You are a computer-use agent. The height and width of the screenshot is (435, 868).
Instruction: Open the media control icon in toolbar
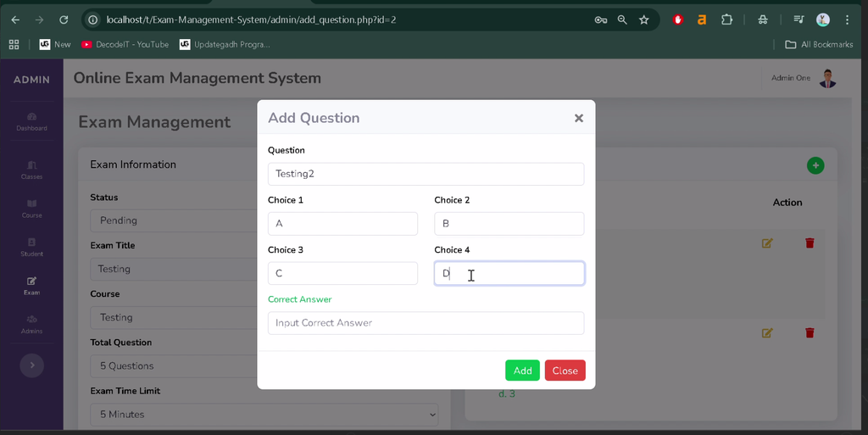798,20
